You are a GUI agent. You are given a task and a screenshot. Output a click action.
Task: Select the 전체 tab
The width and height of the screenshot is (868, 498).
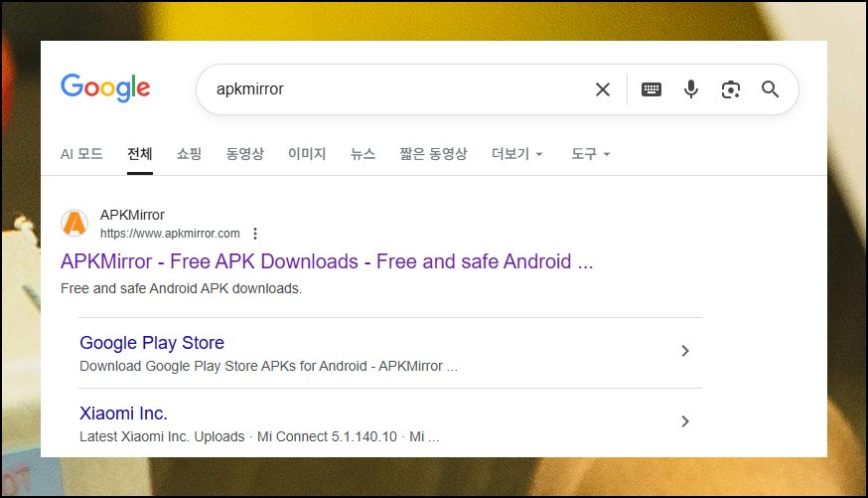pyautogui.click(x=139, y=153)
